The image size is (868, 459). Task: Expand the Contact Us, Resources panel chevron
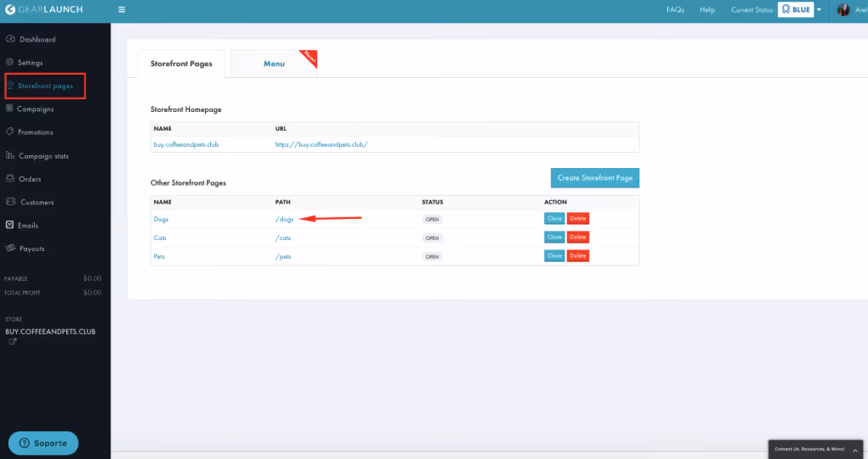point(855,451)
